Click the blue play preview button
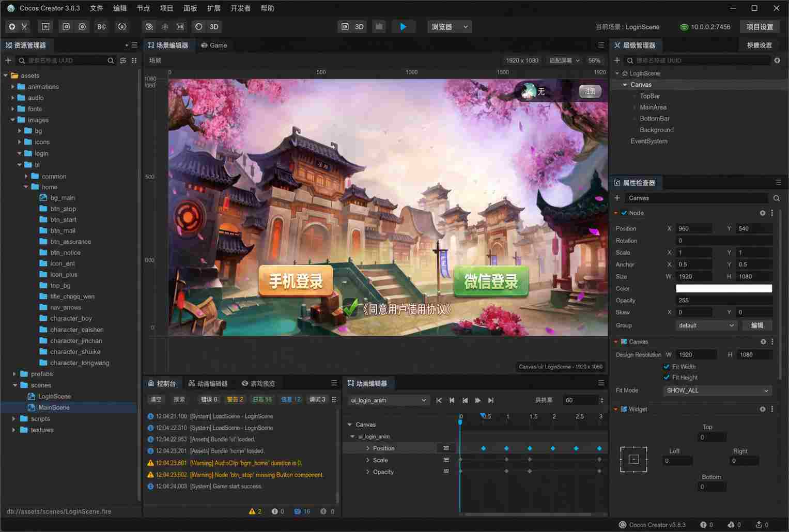Viewport: 789px width, 532px height. point(403,27)
